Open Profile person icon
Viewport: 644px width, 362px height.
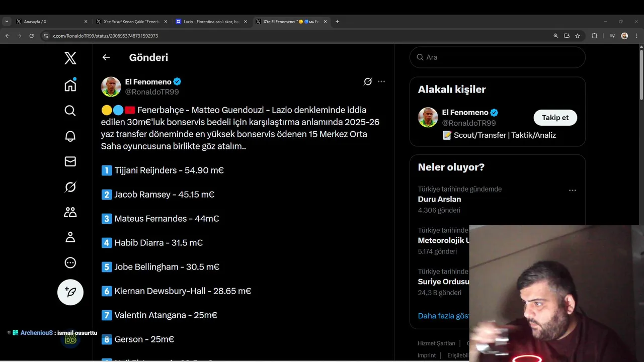[x=70, y=237]
